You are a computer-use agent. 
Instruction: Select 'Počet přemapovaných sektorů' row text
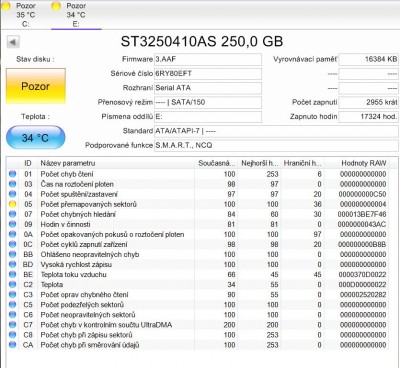[x=89, y=204]
